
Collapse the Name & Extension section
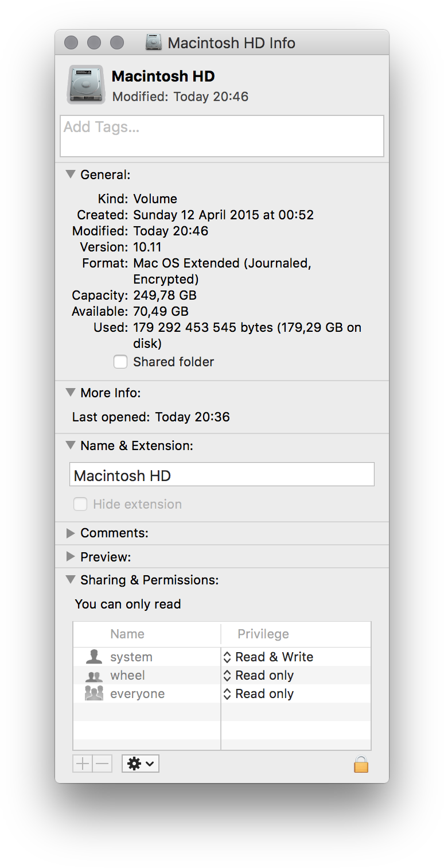pos(71,445)
